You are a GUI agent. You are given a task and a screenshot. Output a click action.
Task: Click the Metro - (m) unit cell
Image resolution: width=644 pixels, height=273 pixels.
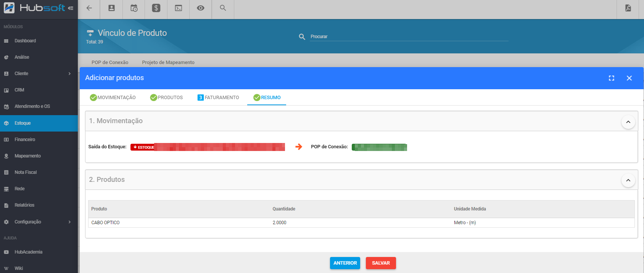pyautogui.click(x=465, y=223)
